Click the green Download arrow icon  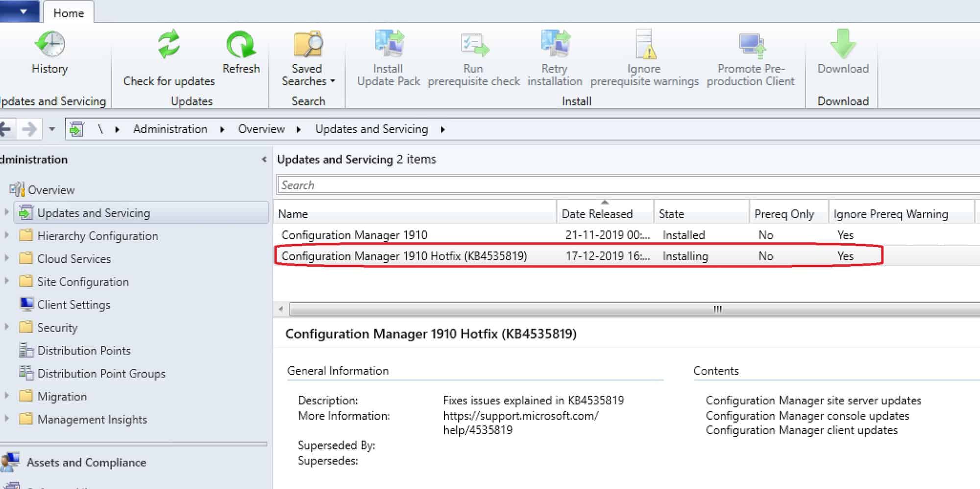tap(843, 44)
